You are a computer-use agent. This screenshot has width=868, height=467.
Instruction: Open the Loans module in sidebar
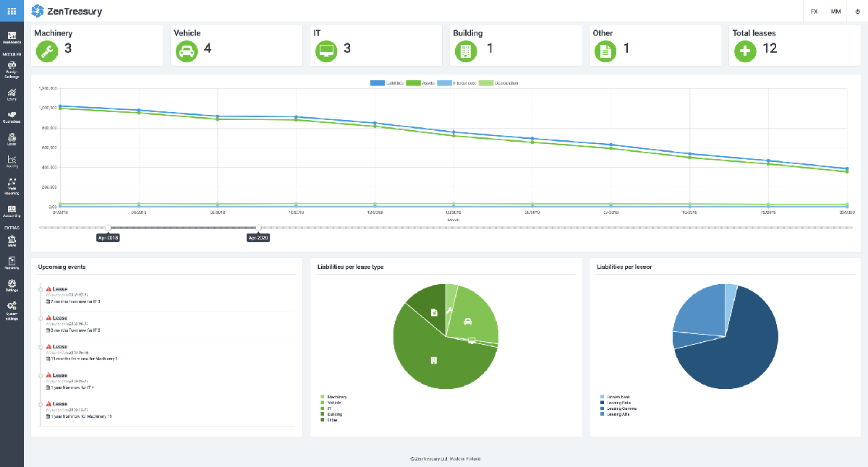coord(12,95)
